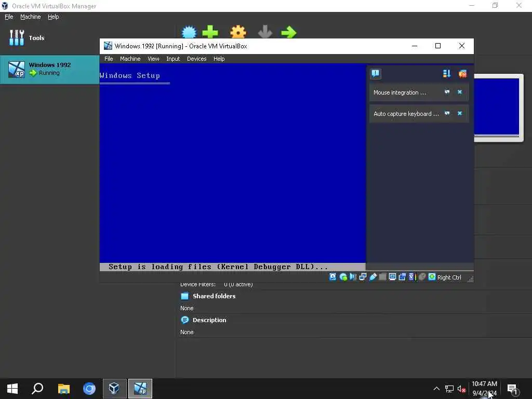532x399 pixels.
Task: Switch to VirtualBox Manager taskbar button
Action: [x=114, y=389]
